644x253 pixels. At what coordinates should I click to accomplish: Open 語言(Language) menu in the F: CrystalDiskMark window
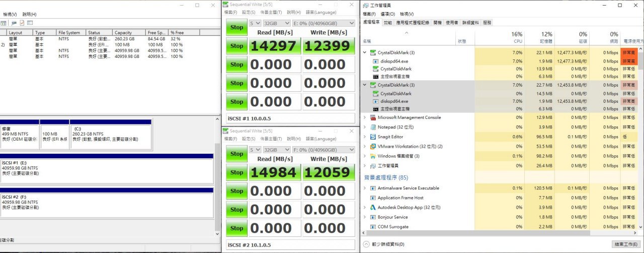[320, 139]
